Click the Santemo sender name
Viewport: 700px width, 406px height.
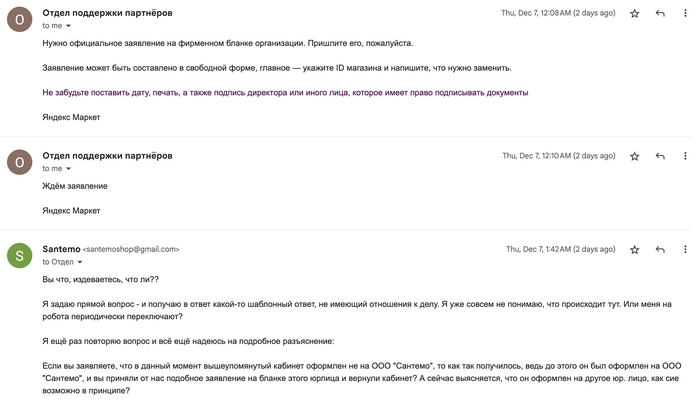62,249
